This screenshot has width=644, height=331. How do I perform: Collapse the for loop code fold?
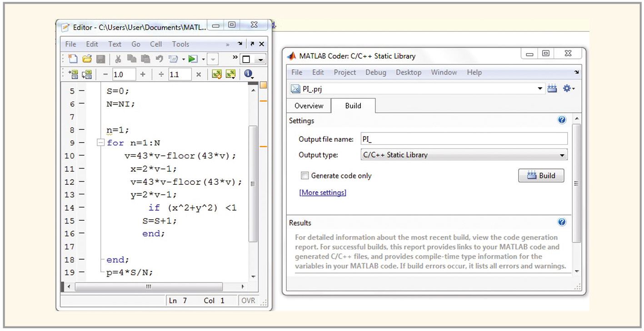(100, 143)
